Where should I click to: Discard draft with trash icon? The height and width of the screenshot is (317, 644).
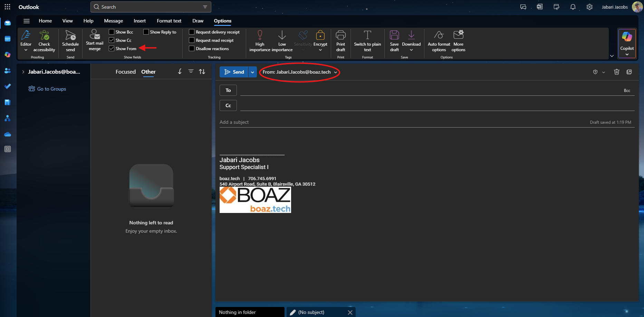coord(616,72)
